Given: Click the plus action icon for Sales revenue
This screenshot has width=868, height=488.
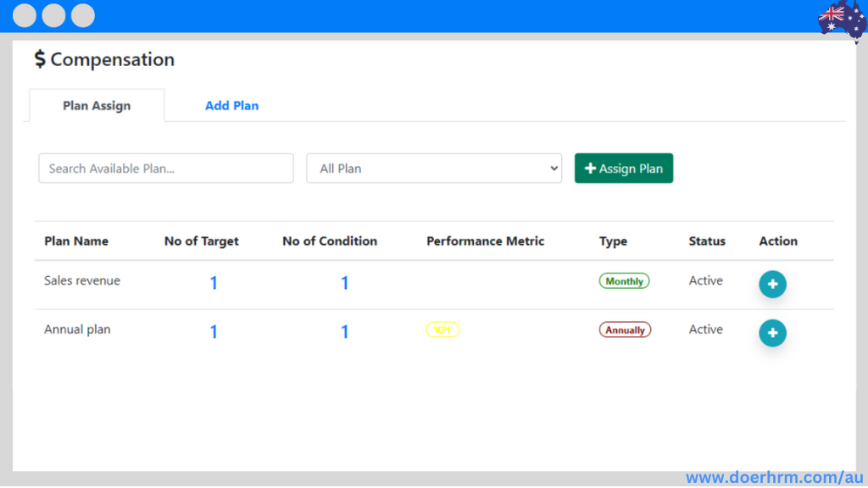Looking at the screenshot, I should pyautogui.click(x=772, y=285).
